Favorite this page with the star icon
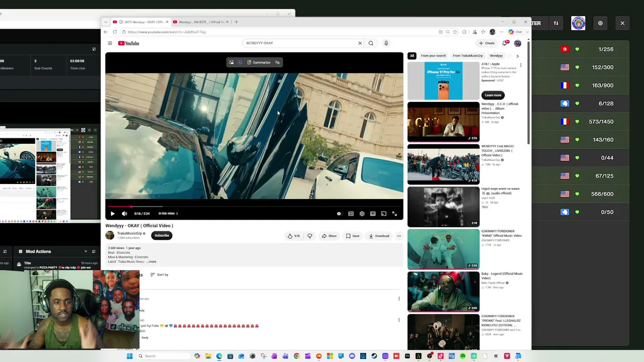Screen dimensions: 644x362 (x=455, y=32)
